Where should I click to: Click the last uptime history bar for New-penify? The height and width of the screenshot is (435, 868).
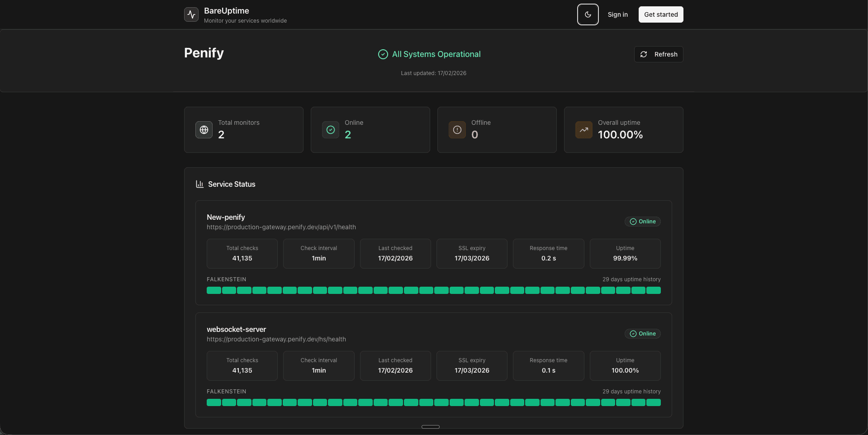point(655,290)
